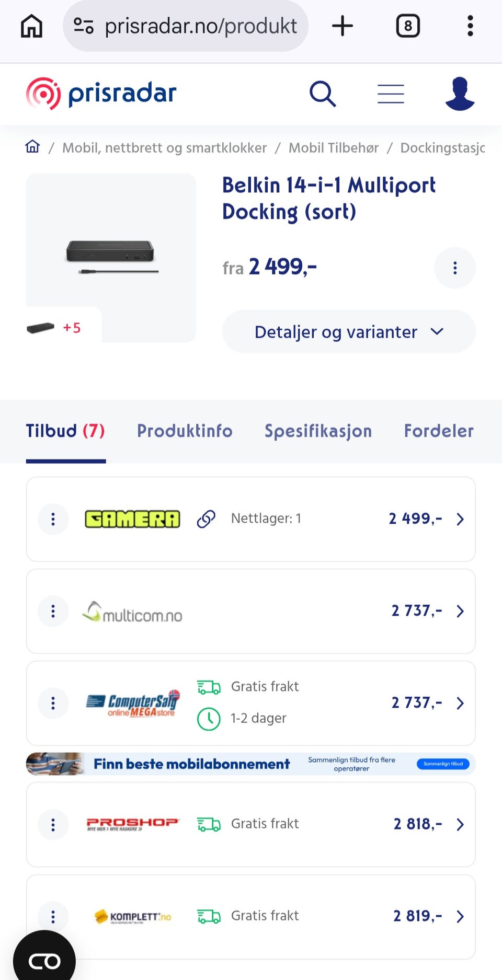The image size is (502, 980).
Task: Open the three-dot menu for Gamera offer
Action: [53, 519]
